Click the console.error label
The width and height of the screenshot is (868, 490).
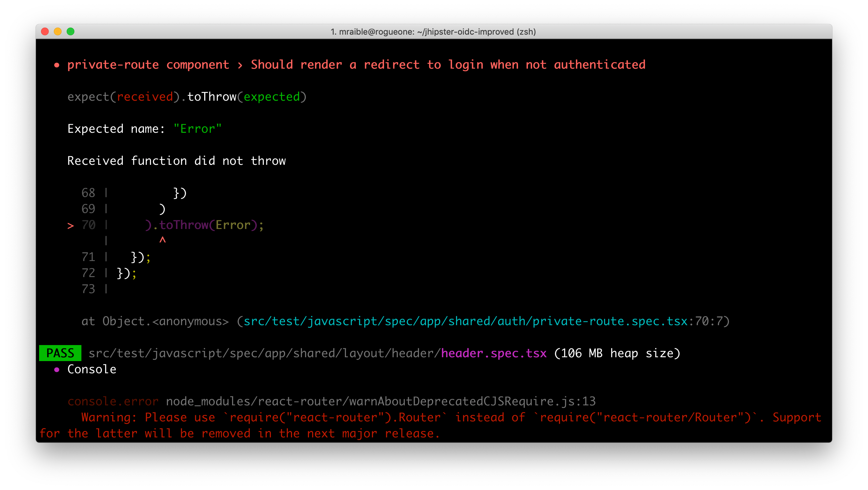point(113,401)
